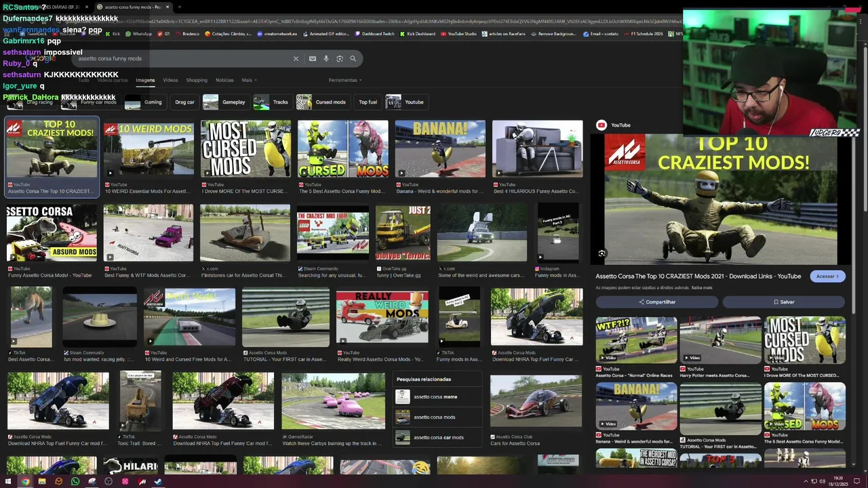Open the Windows Start menu

click(8, 482)
